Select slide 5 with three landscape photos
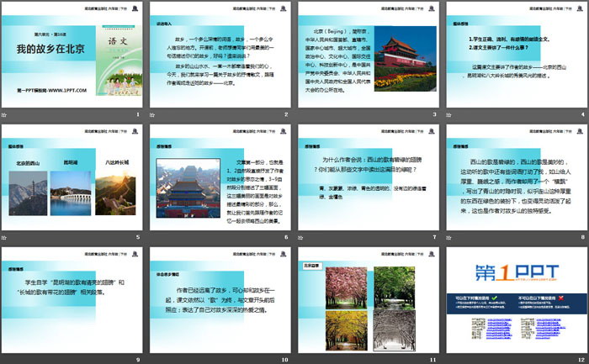589x364 pixels. coord(72,177)
